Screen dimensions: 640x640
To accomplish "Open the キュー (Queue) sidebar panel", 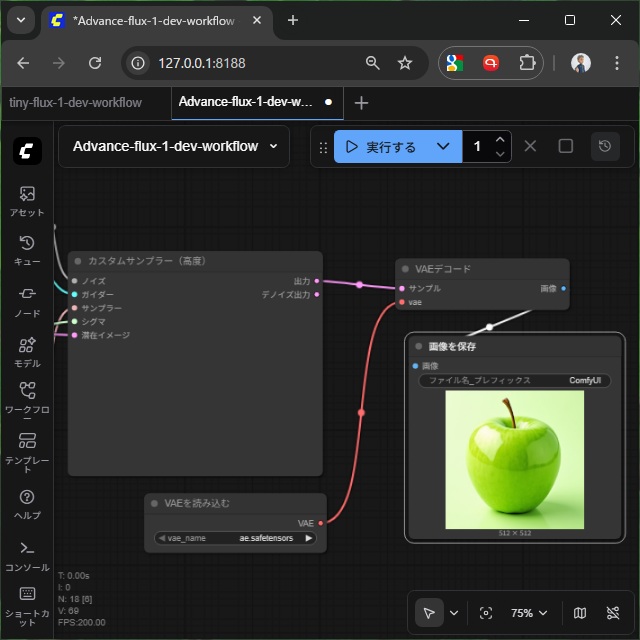I will pos(27,249).
